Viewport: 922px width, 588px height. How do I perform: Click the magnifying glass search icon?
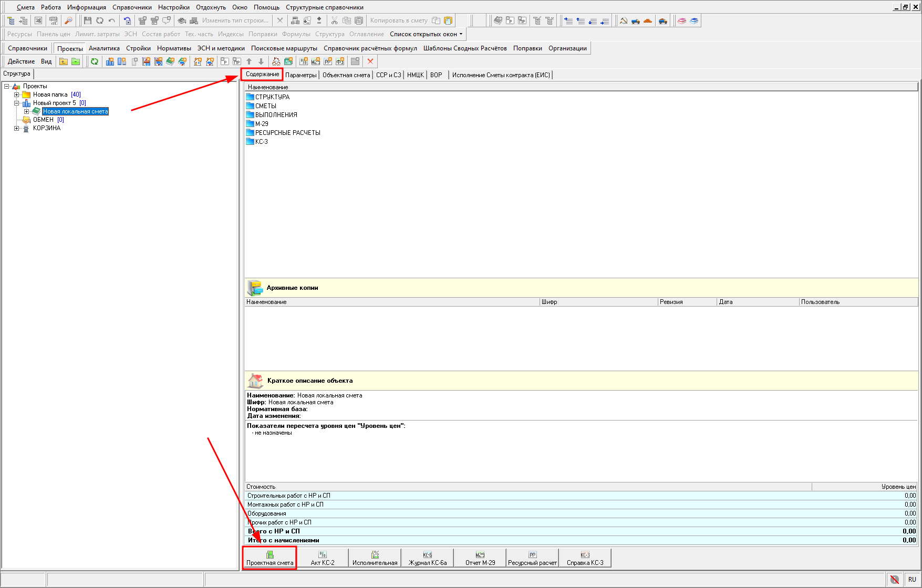click(x=68, y=20)
